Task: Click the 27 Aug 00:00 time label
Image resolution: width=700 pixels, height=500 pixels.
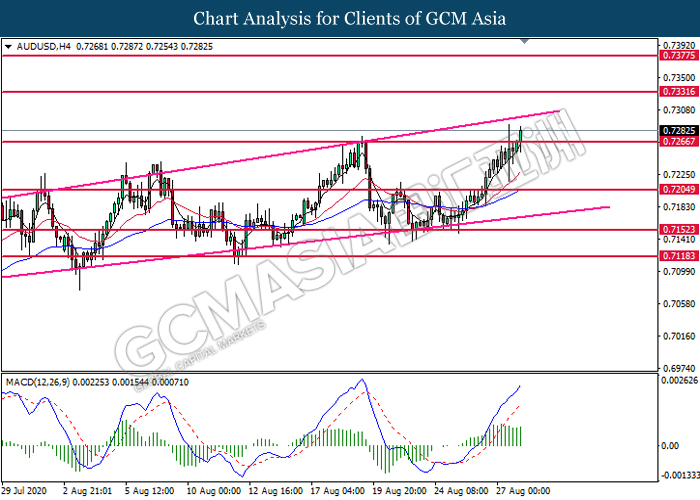Action: click(523, 491)
